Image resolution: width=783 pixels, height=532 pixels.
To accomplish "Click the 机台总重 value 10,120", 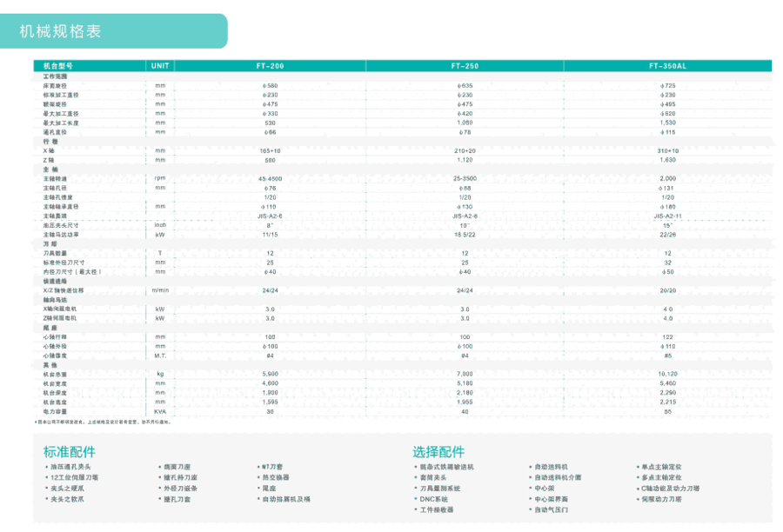I will [668, 374].
